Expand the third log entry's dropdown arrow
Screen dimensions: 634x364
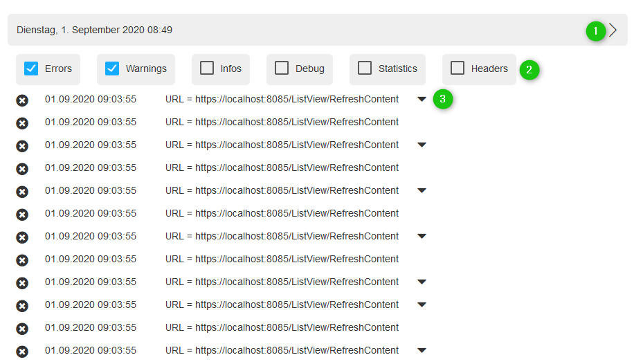click(422, 145)
